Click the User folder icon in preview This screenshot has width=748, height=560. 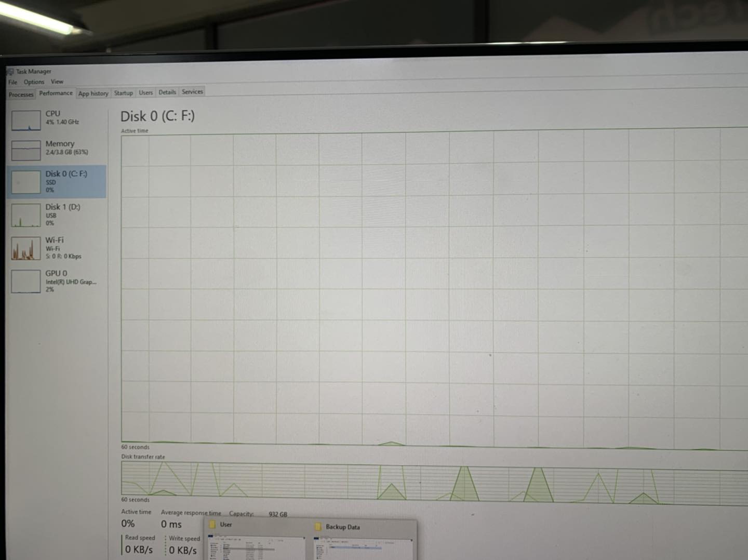[x=212, y=525]
